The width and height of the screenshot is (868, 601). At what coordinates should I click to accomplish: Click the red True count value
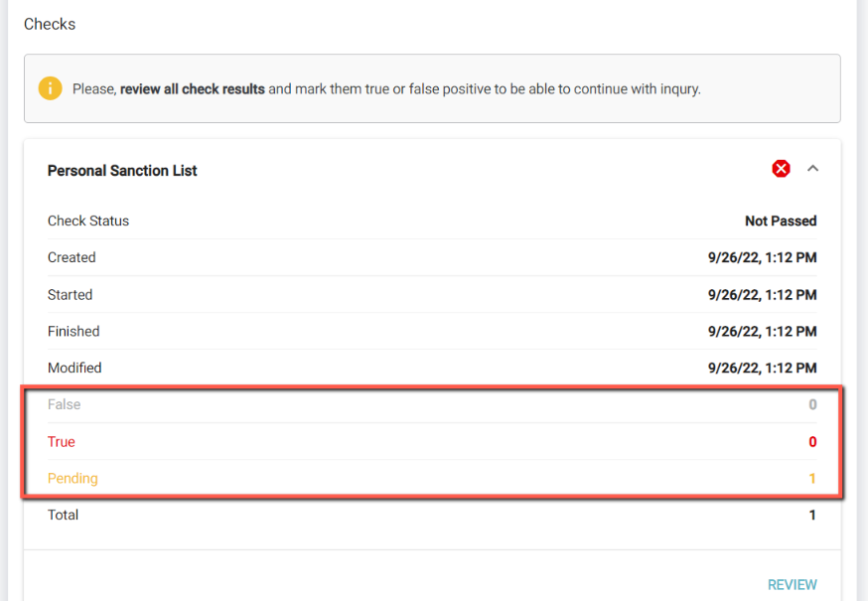pos(812,442)
